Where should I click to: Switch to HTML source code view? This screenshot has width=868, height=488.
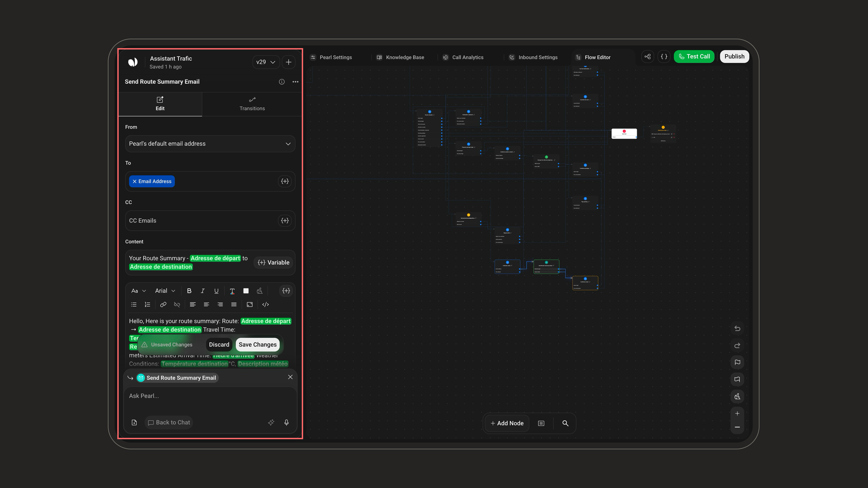pyautogui.click(x=265, y=304)
